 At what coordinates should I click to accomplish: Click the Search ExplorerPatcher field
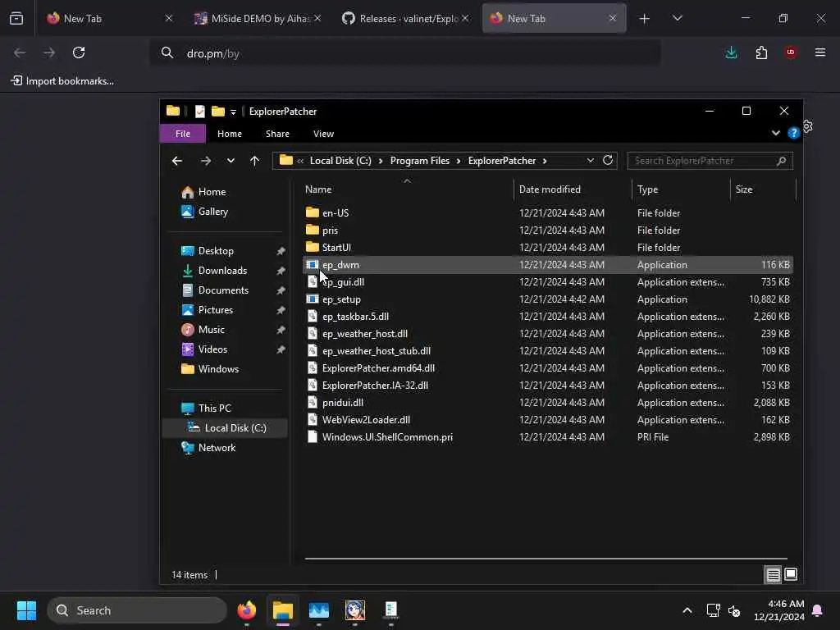710,161
